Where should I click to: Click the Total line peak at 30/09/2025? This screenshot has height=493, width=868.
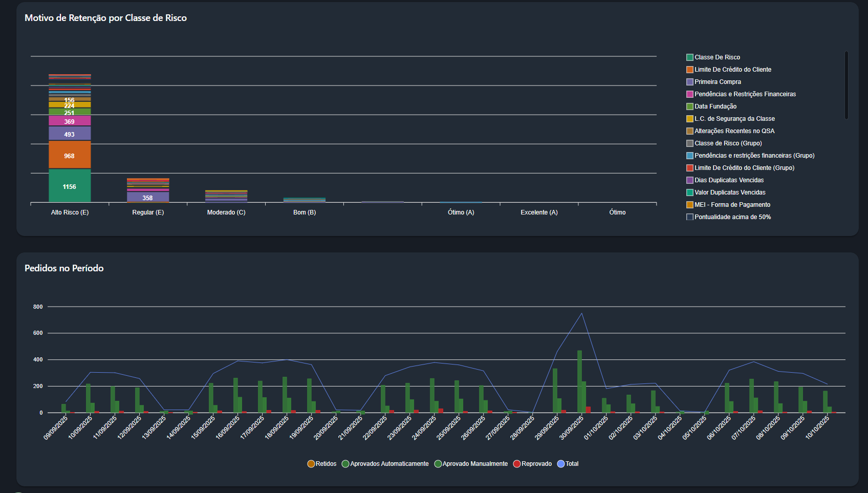coord(581,313)
